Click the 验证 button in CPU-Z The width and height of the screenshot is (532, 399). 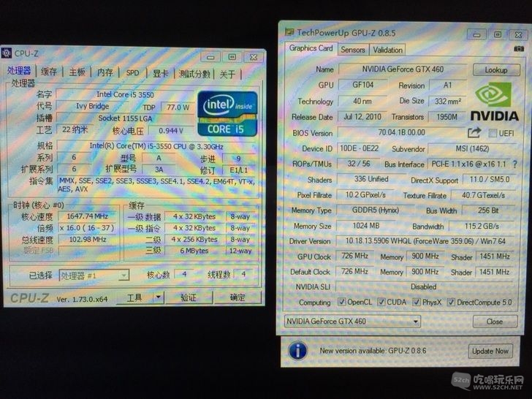tap(189, 297)
